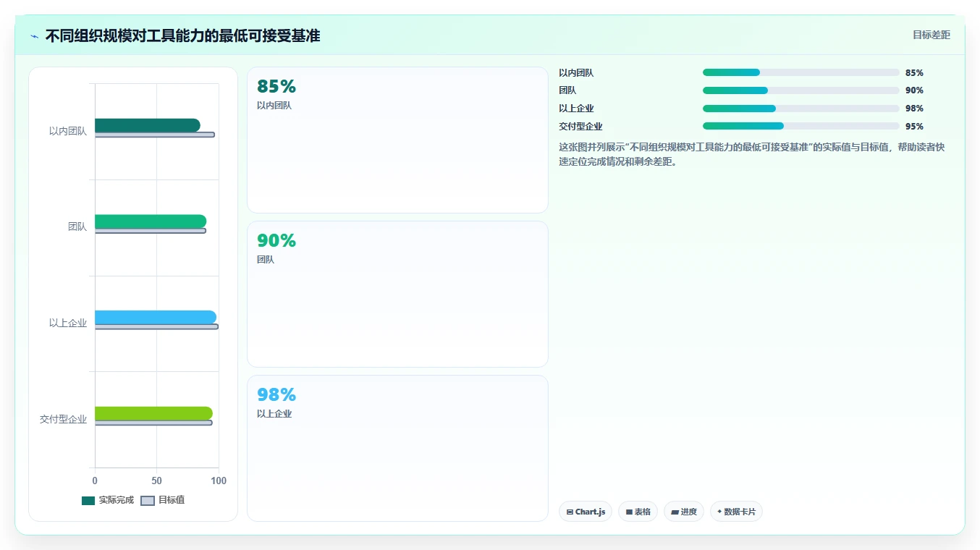Click the 团队 label on the chart's vertical axis
This screenshot has width=980, height=550.
click(x=77, y=227)
